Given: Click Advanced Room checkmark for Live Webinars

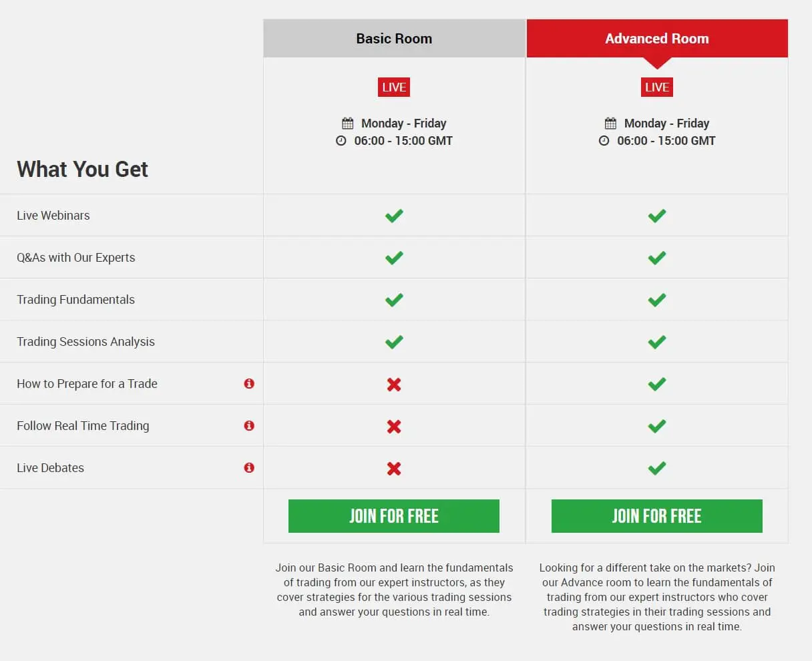Looking at the screenshot, I should 657,216.
